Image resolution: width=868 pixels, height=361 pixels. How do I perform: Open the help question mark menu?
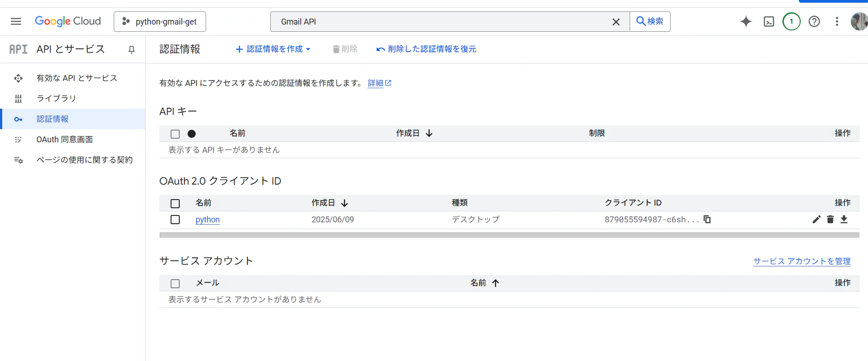click(x=814, y=21)
